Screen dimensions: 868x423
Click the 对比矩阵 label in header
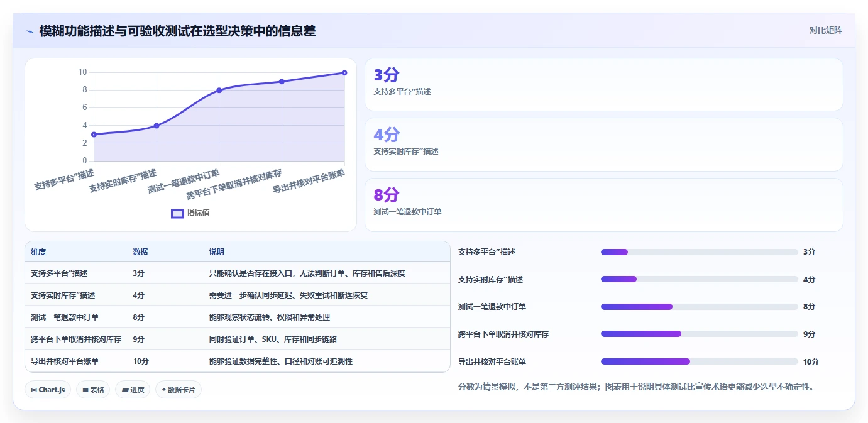click(x=825, y=30)
